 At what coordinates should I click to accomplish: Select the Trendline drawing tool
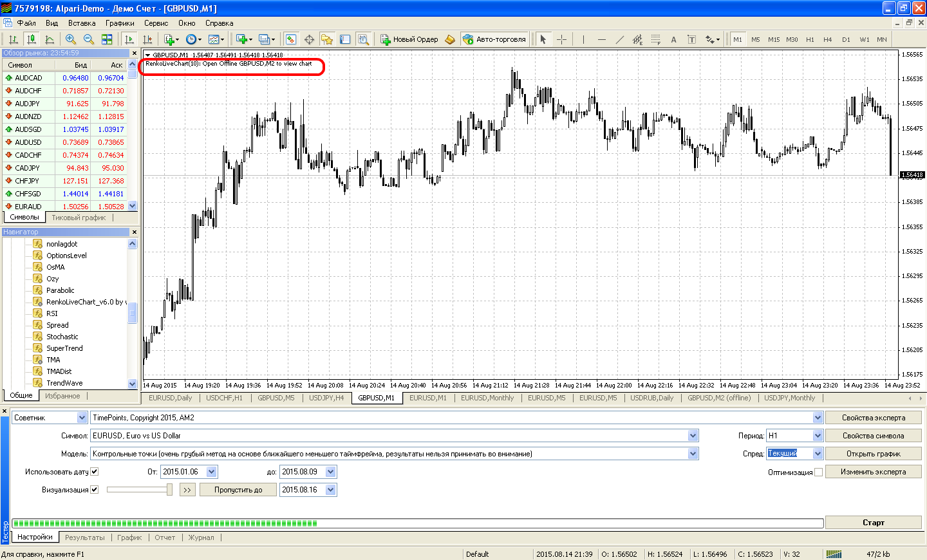(619, 39)
